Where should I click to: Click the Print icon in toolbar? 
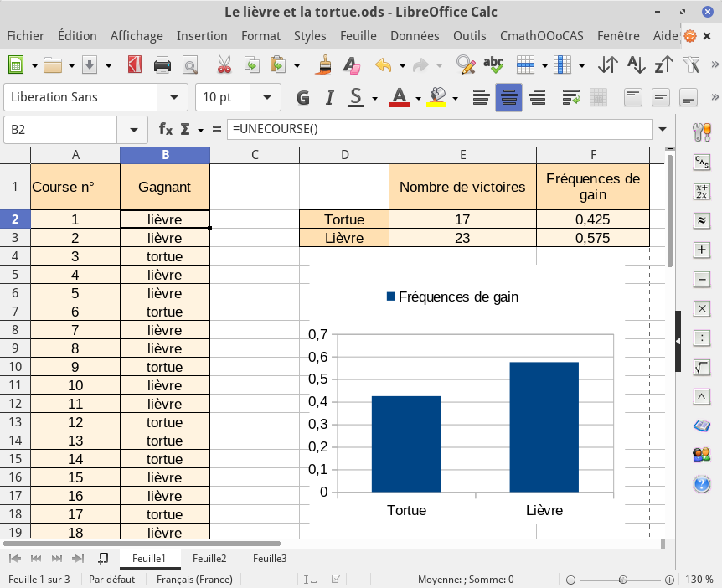tap(162, 65)
